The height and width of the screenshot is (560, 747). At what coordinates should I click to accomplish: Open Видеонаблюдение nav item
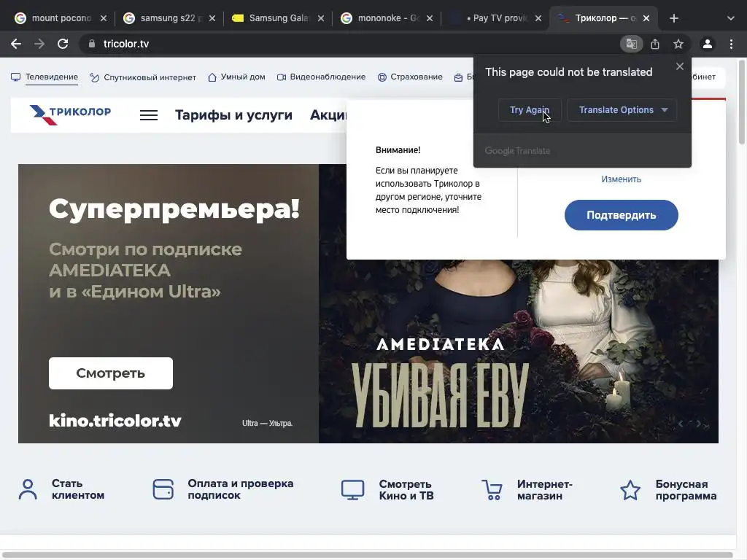tap(321, 77)
